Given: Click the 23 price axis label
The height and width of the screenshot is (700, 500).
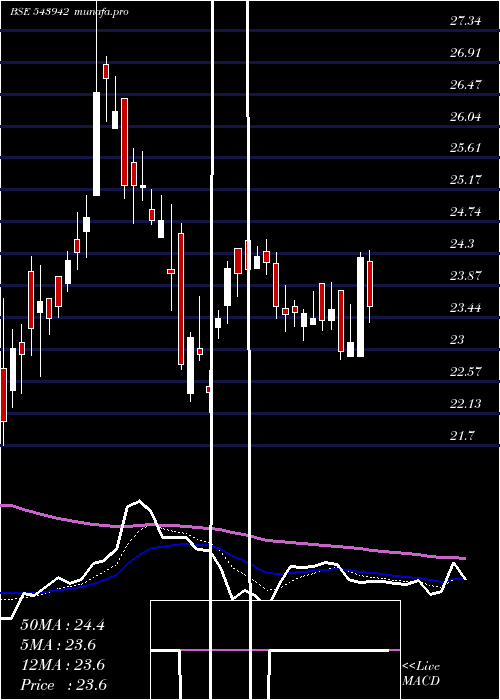Looking at the screenshot, I should (457, 339).
